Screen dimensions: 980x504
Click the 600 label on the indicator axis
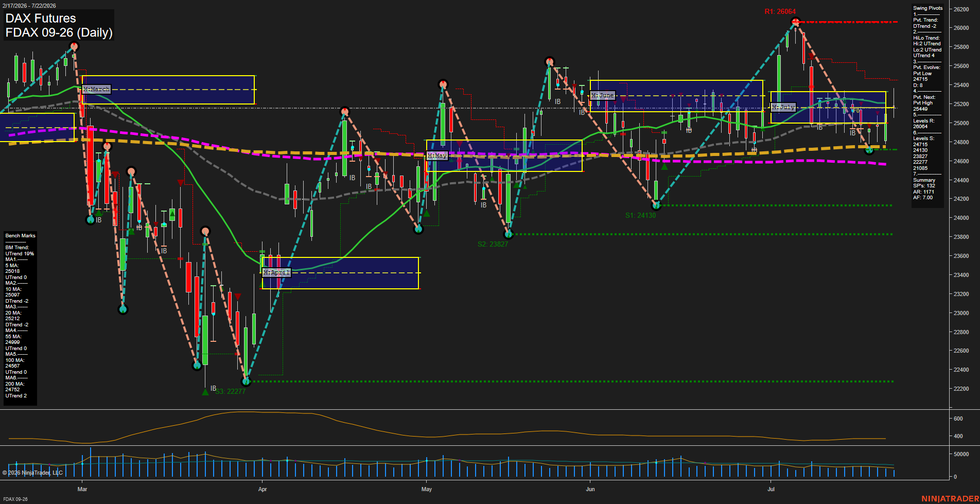(958, 419)
